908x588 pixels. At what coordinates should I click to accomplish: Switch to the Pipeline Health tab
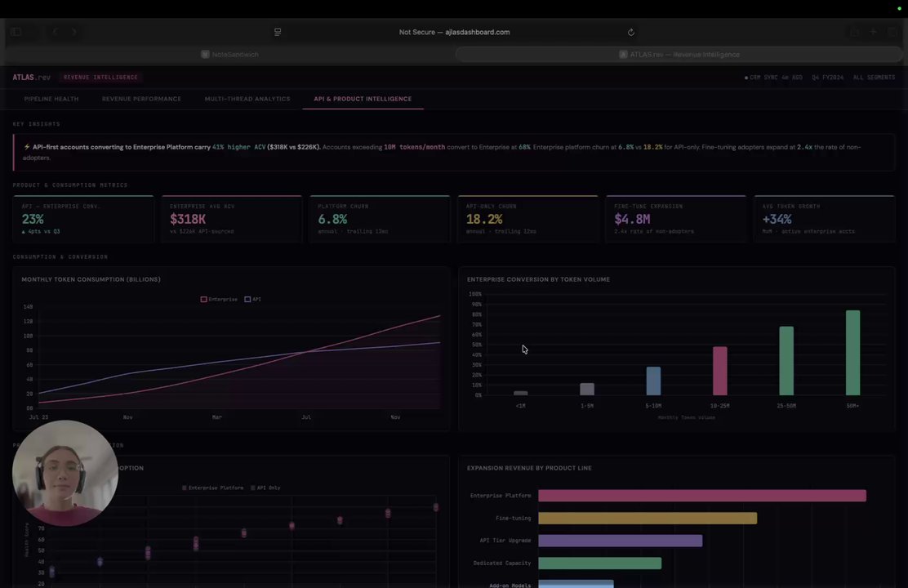51,99
